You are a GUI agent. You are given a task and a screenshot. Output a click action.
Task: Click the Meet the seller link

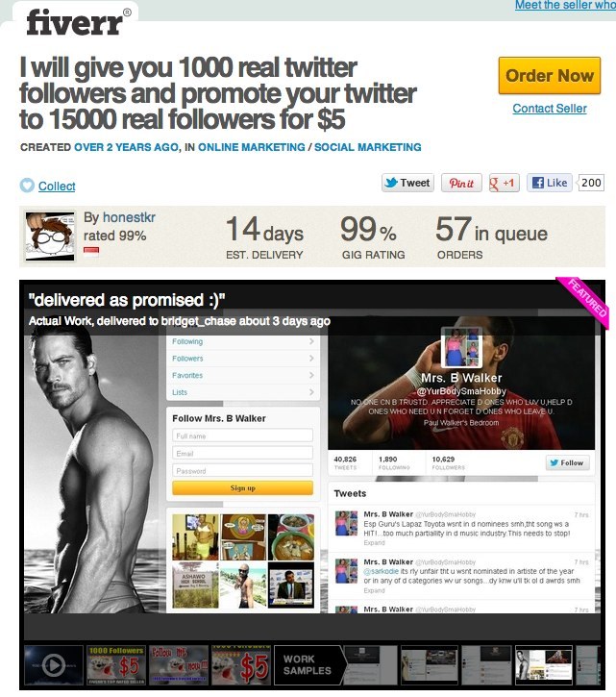(x=565, y=5)
